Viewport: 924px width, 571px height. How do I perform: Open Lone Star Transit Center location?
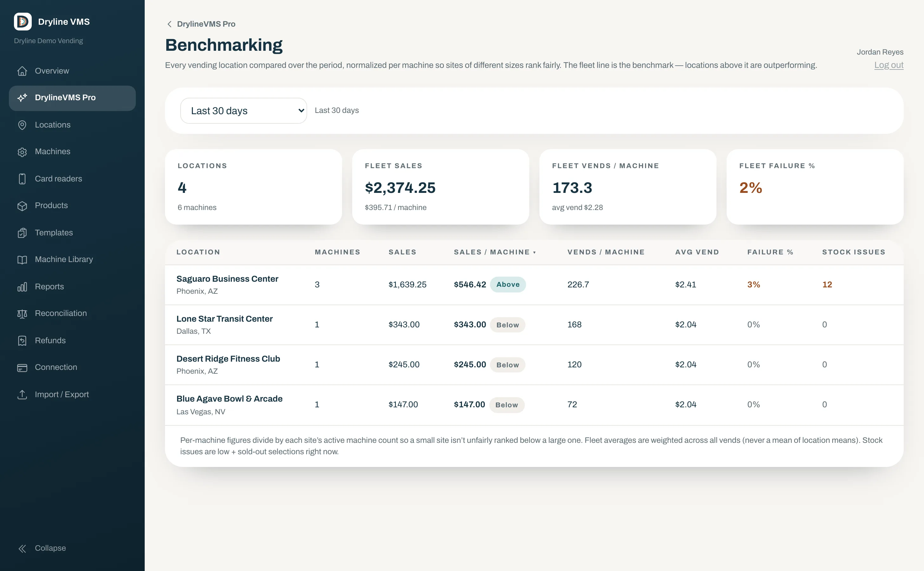point(224,319)
